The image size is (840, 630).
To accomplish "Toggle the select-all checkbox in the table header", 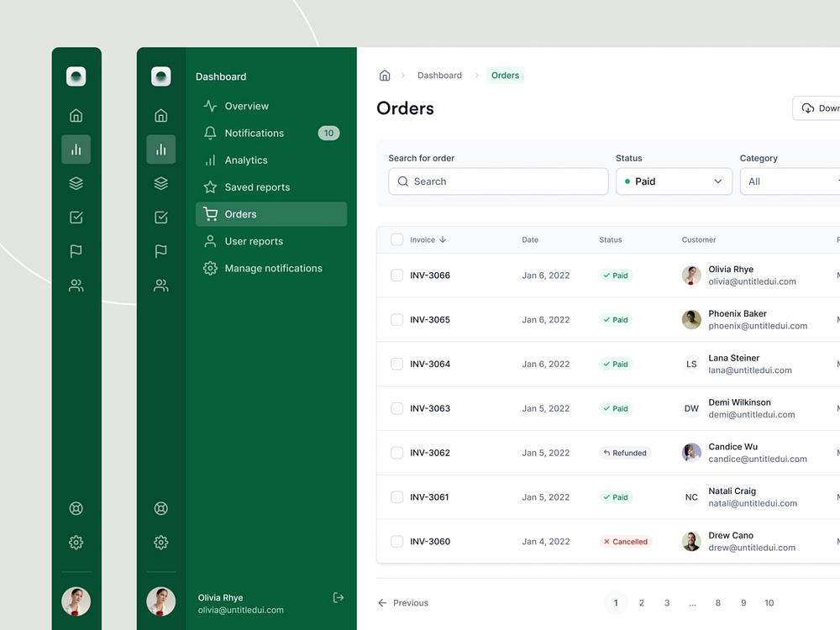I will [397, 239].
